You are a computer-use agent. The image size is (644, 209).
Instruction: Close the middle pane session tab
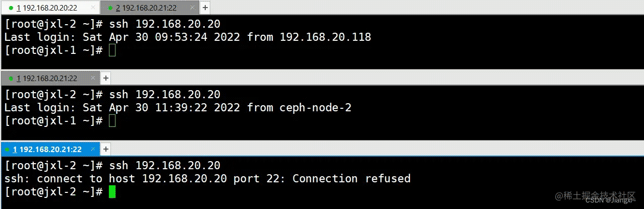coord(93,79)
